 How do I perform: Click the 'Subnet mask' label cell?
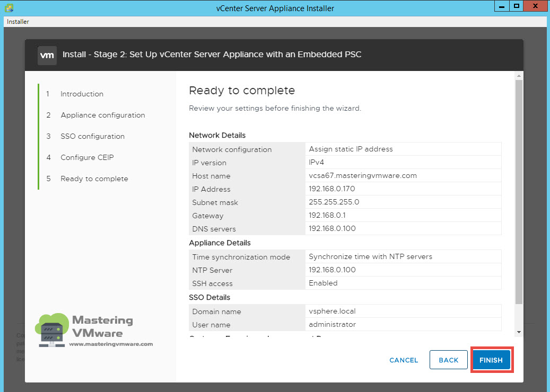click(x=247, y=202)
